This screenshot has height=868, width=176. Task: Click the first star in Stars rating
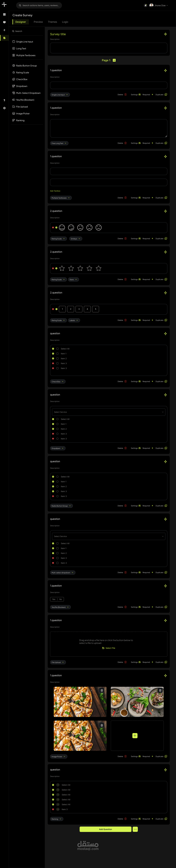pyautogui.click(x=62, y=268)
